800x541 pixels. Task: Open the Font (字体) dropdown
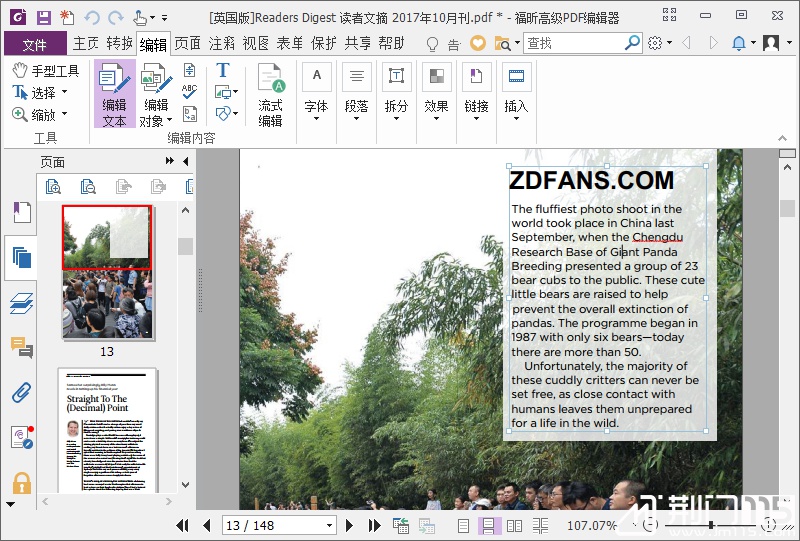tap(316, 94)
